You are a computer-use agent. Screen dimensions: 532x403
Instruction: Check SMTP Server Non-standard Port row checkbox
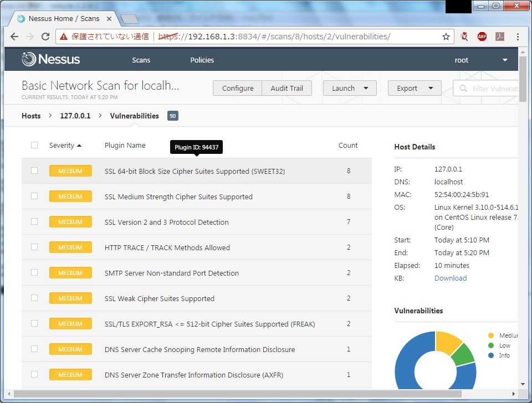34,272
